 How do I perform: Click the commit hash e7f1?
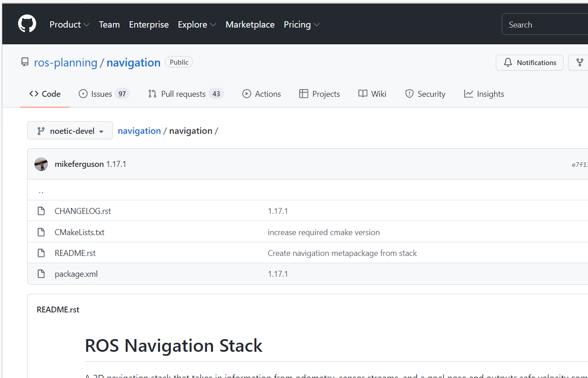point(580,165)
